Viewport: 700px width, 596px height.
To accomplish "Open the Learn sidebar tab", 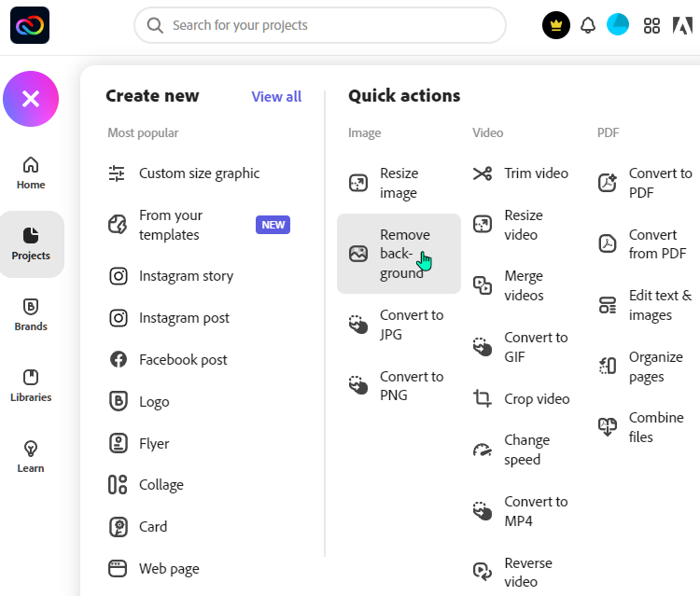I will click(x=31, y=457).
